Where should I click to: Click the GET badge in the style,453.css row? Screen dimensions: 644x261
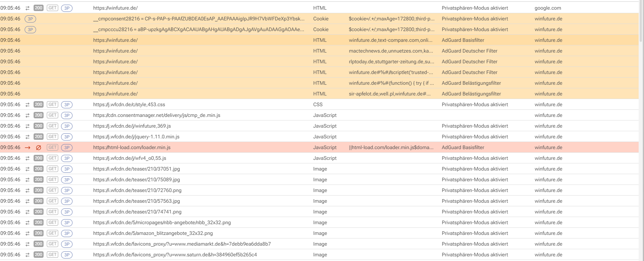pyautogui.click(x=53, y=104)
